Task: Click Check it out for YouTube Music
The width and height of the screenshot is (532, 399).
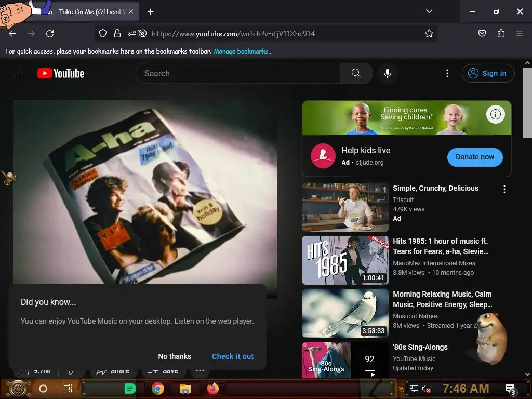Action: (x=233, y=356)
